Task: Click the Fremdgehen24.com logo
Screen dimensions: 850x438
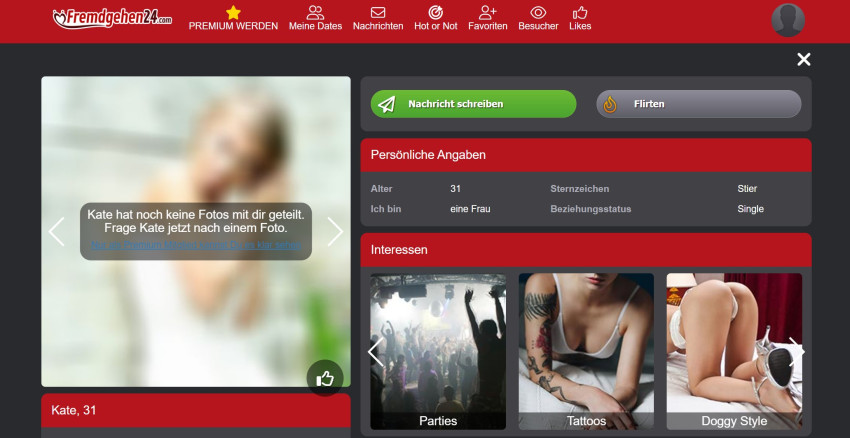Action: [112, 17]
